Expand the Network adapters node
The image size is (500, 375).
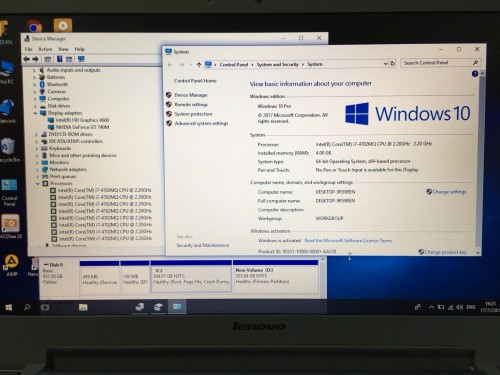click(37, 169)
